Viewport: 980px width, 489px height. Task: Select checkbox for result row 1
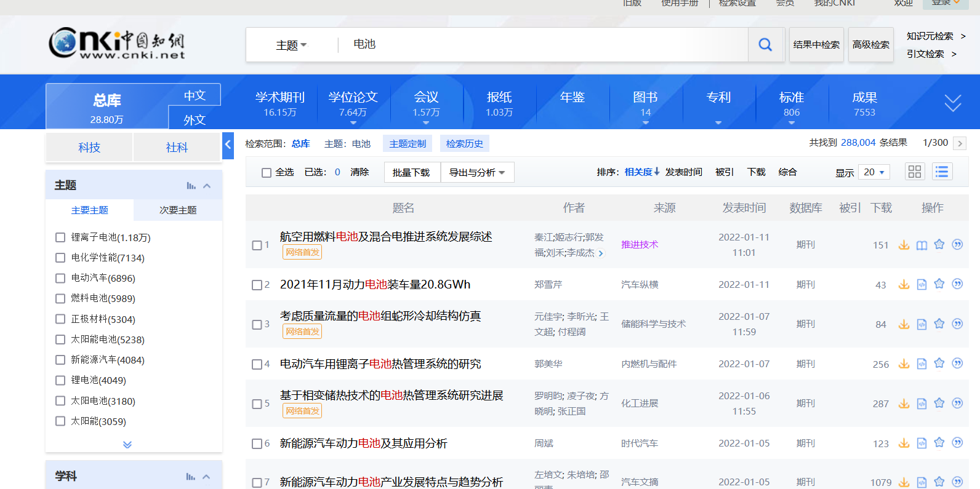click(x=257, y=245)
